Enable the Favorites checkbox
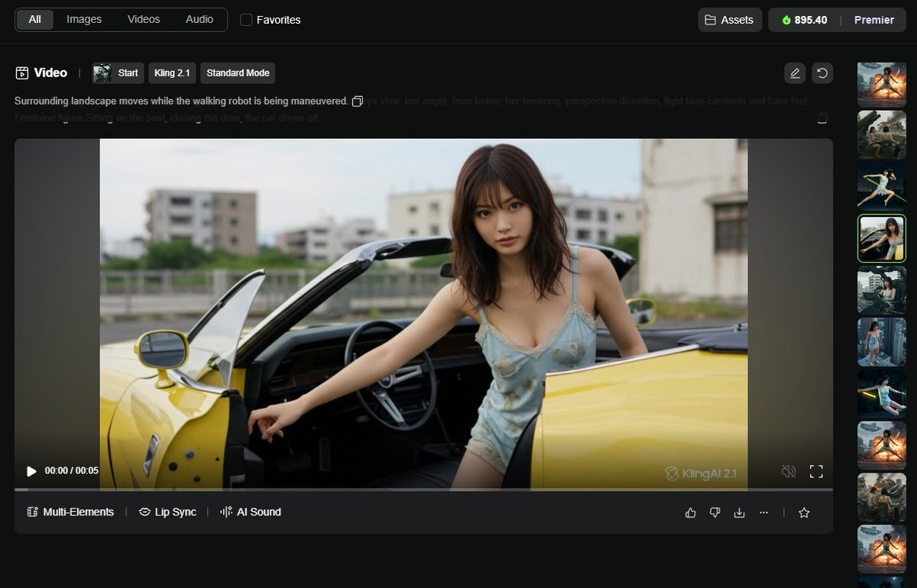Screen dimensions: 917x588 pyautogui.click(x=246, y=20)
